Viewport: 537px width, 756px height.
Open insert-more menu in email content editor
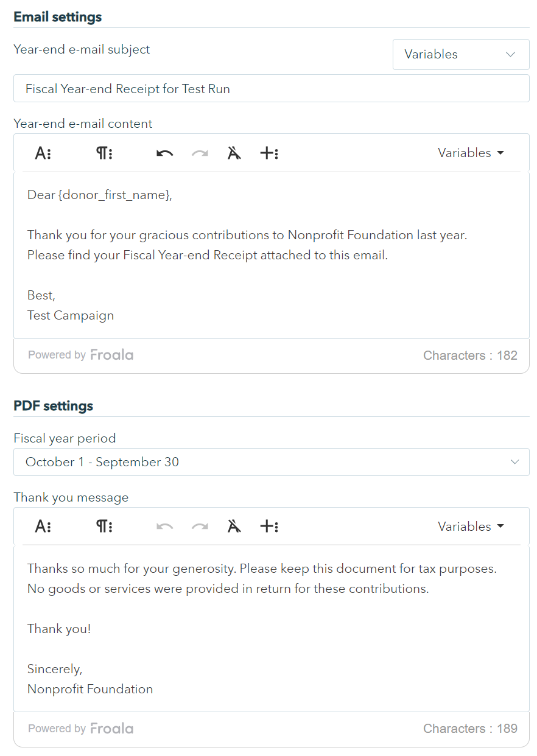click(x=269, y=153)
